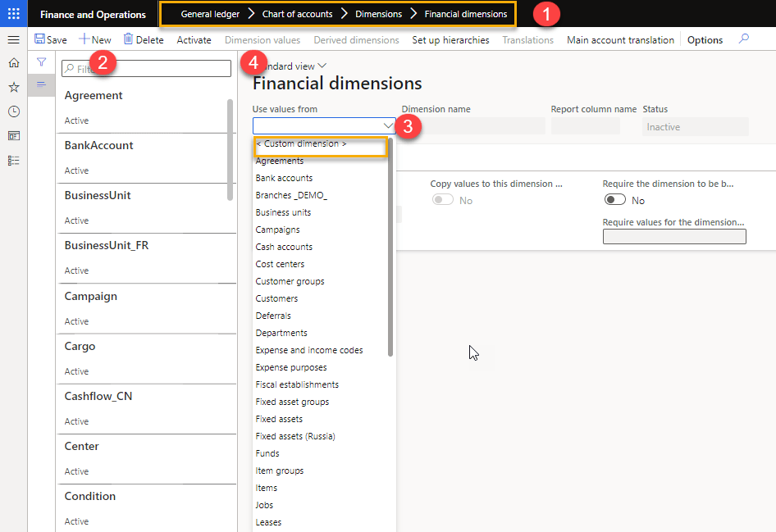Open Favorites star icon in sidebar

(13, 87)
